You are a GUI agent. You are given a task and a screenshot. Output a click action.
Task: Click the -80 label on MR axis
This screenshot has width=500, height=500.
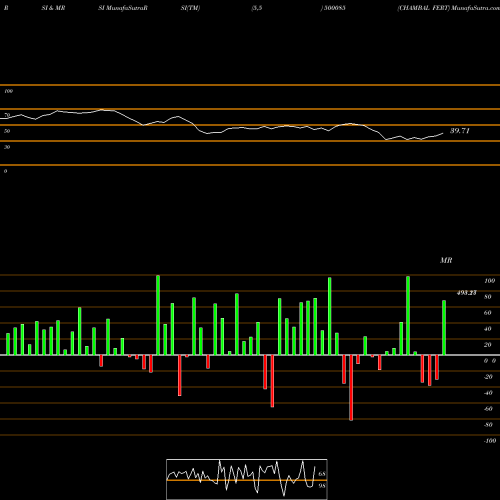point(488,425)
